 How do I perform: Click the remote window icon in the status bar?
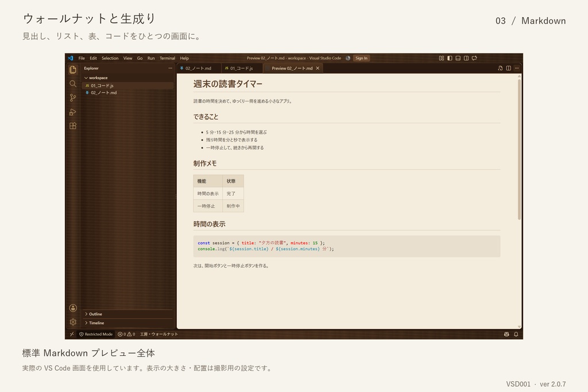pyautogui.click(x=72, y=334)
